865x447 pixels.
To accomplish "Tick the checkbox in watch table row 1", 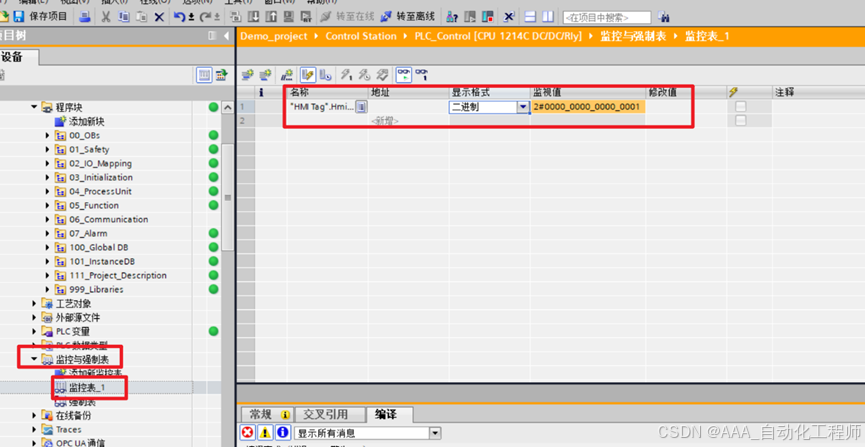I will (741, 107).
